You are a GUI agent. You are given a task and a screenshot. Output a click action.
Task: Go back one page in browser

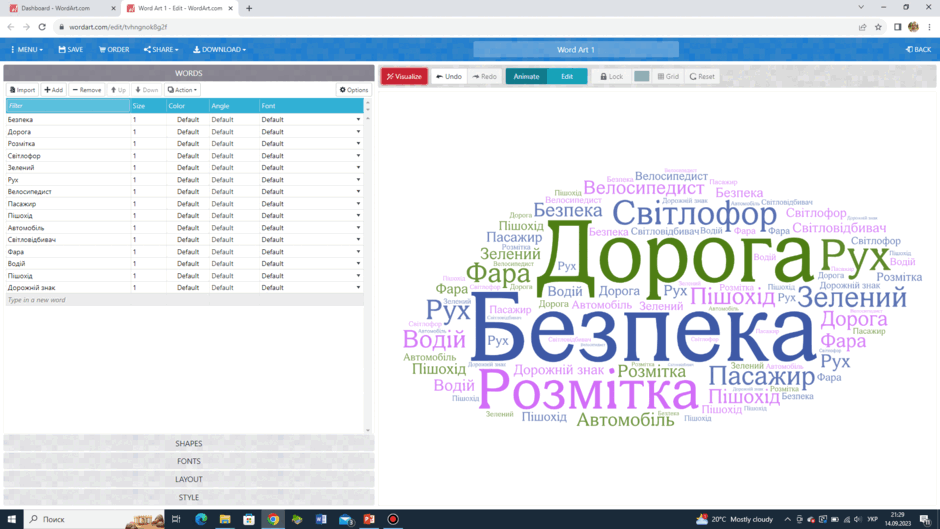tap(11, 27)
